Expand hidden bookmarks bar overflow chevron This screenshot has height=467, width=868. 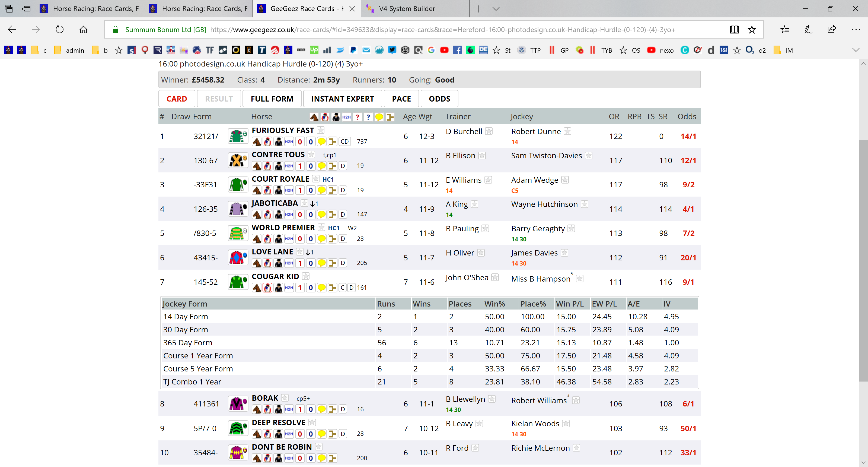click(856, 50)
